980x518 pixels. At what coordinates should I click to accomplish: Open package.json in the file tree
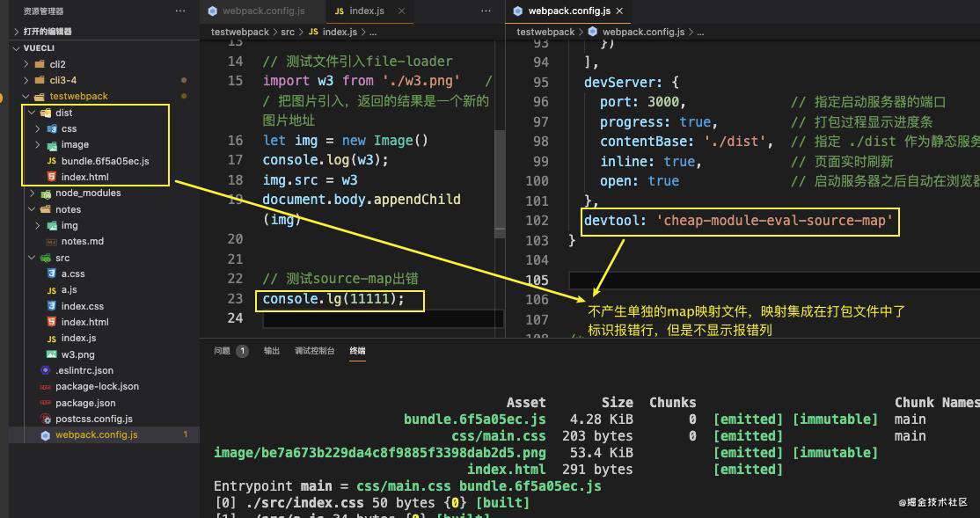pos(85,403)
